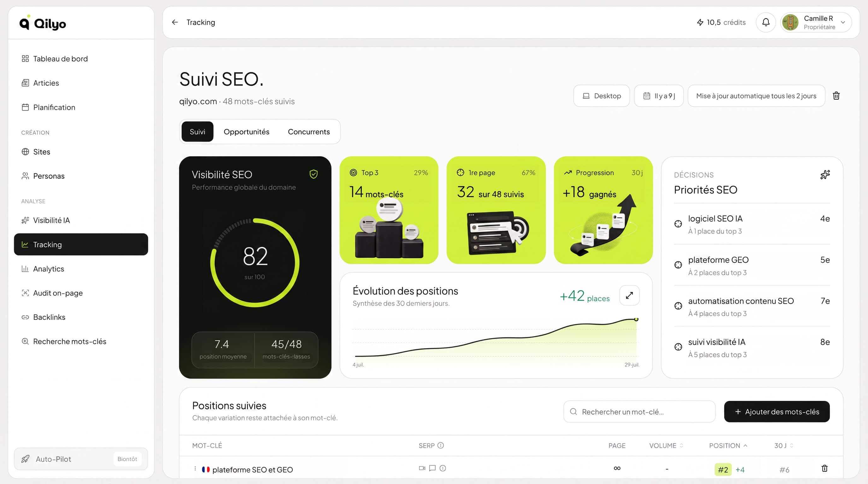Viewport: 868px width, 484px height.
Task: Open the Top 3 card
Action: click(389, 210)
